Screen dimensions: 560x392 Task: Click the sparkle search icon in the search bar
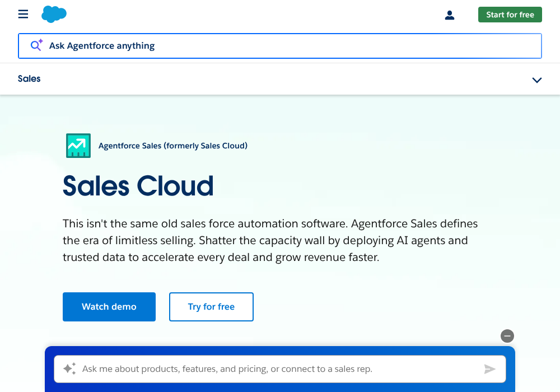click(x=36, y=45)
